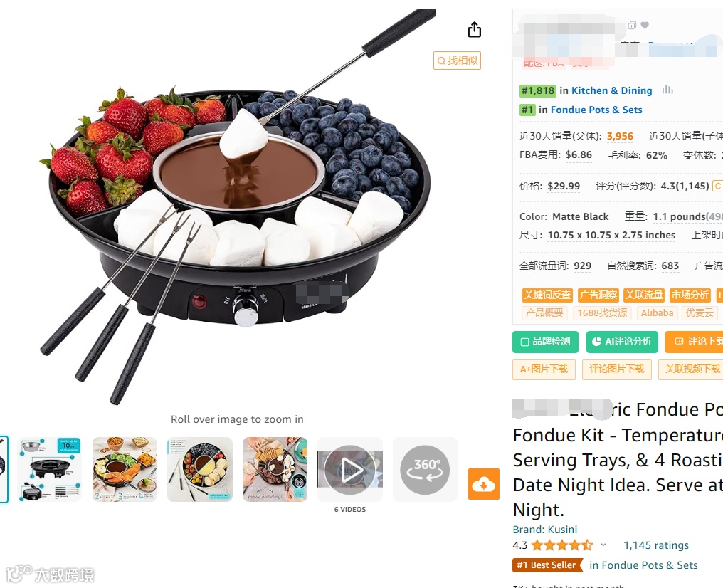The image size is (723, 588).
Task: Open the 市场分析 tab
Action: coord(690,295)
